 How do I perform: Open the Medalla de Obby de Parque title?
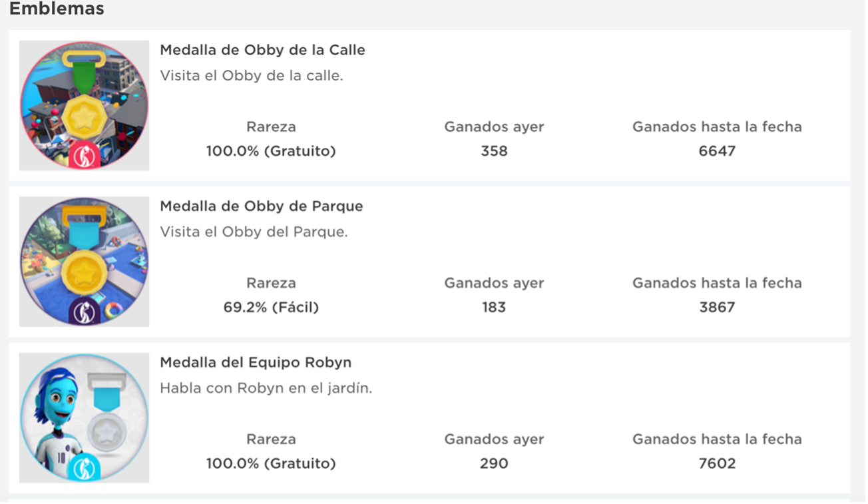(261, 206)
